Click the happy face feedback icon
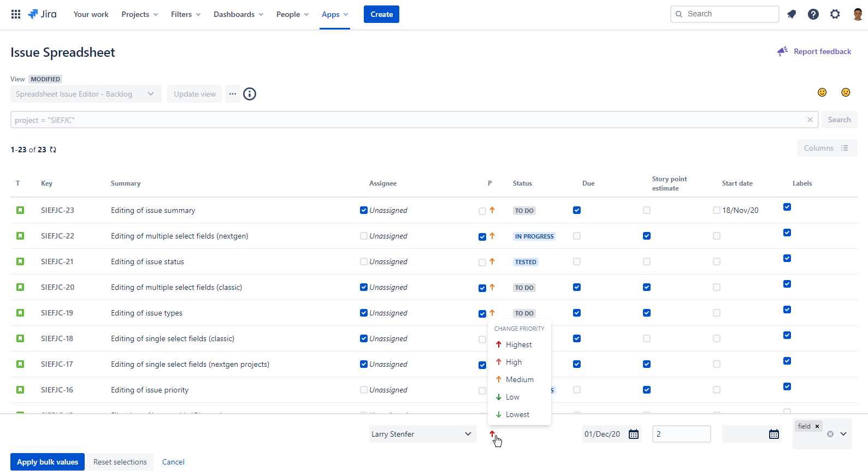The height and width of the screenshot is (476, 868). tap(822, 92)
